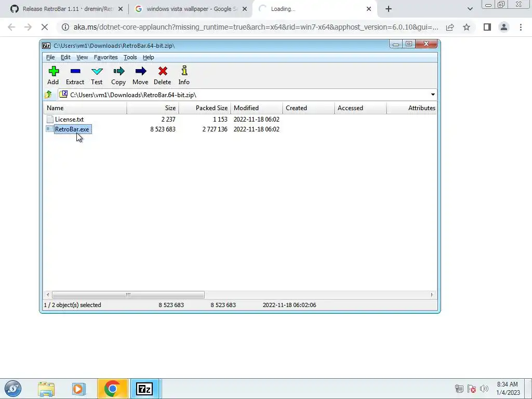Expand the 7-Zip address path dropdown
532x399 pixels.
pyautogui.click(x=433, y=95)
